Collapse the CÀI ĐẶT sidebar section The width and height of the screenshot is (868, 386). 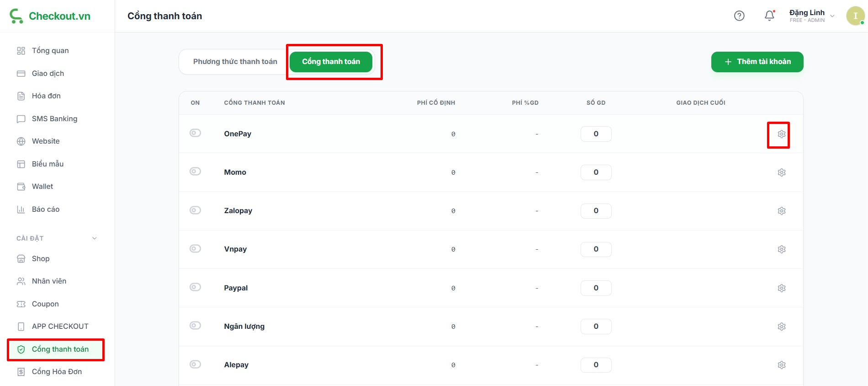click(95, 238)
